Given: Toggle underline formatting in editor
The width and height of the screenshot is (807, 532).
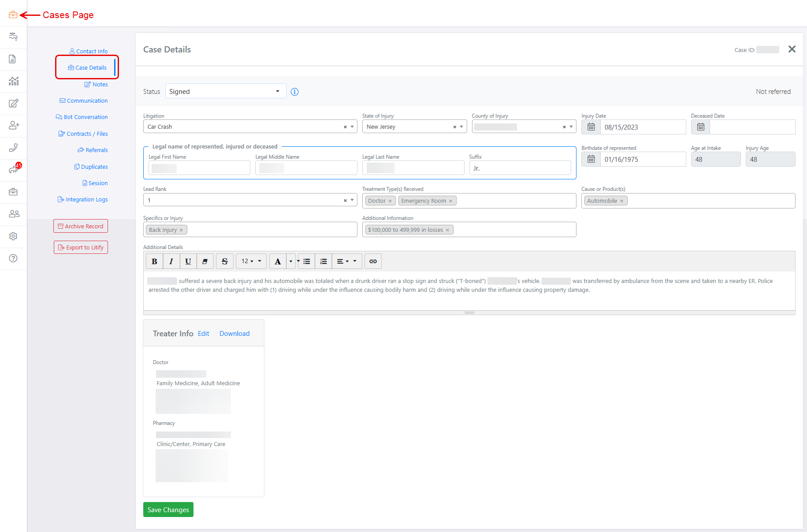Looking at the screenshot, I should click(188, 261).
